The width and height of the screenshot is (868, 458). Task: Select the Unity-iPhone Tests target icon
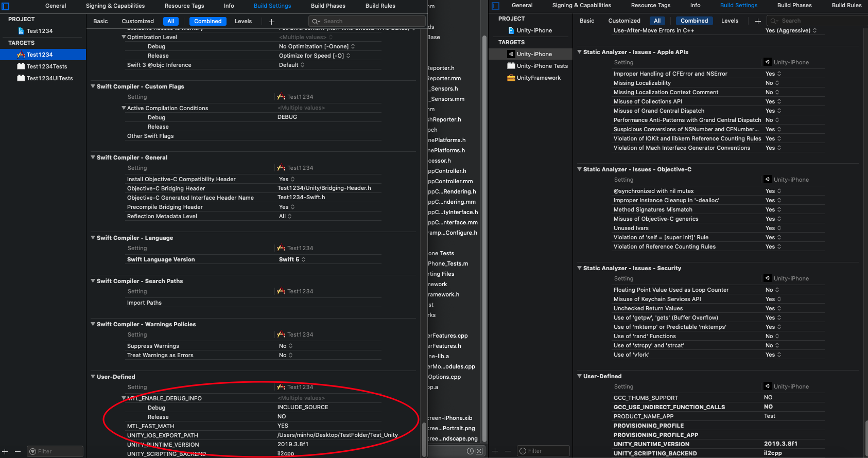click(x=511, y=66)
